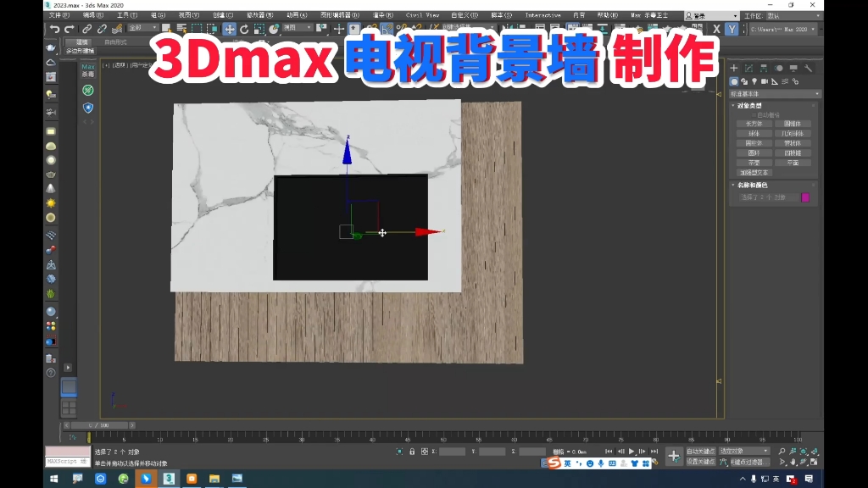
Task: Click the magenta object color swatch
Action: tap(806, 196)
